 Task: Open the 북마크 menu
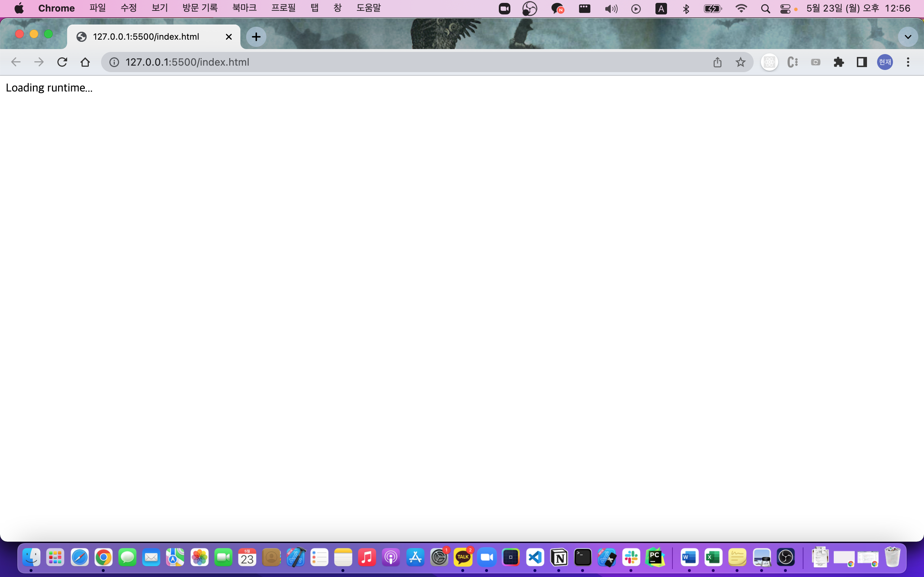[x=244, y=8]
